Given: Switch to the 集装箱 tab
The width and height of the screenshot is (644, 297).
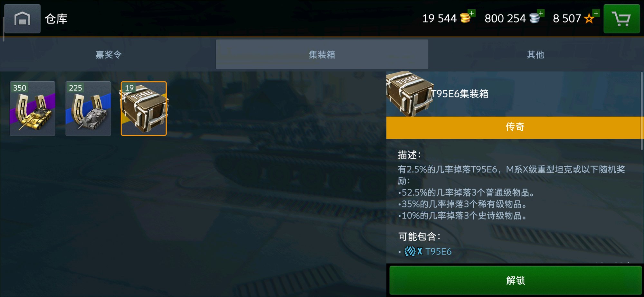Looking at the screenshot, I should point(322,54).
